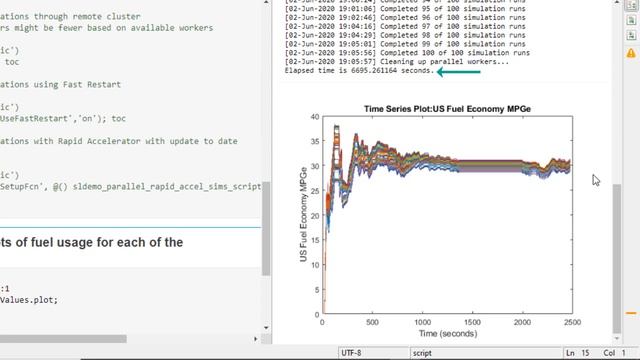
Task: Click the US Fuel Economy MPGe y-axis label
Action: (x=303, y=215)
